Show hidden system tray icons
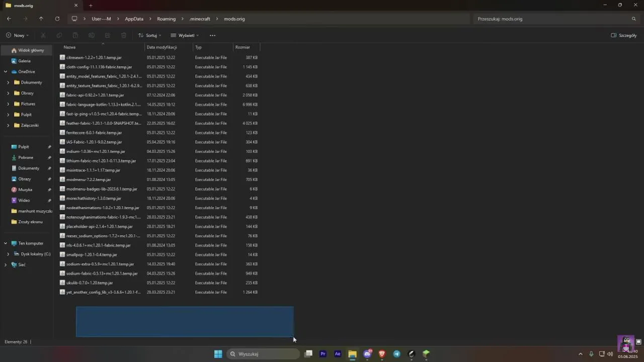 pos(580,354)
